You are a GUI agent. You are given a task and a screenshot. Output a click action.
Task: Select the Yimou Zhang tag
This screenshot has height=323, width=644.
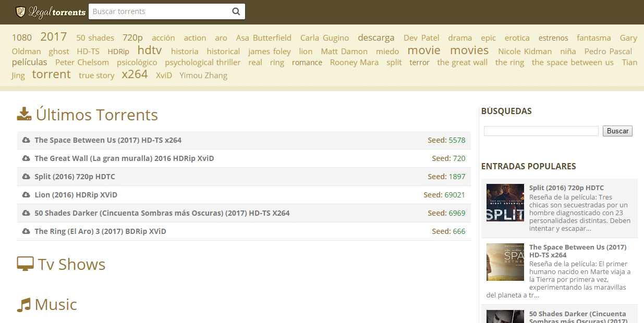click(203, 76)
